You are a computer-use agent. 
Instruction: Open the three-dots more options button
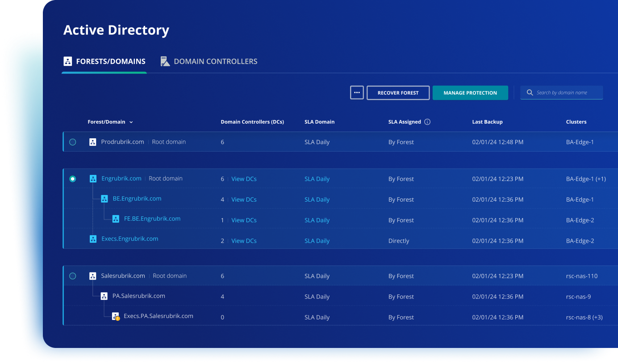click(x=357, y=93)
